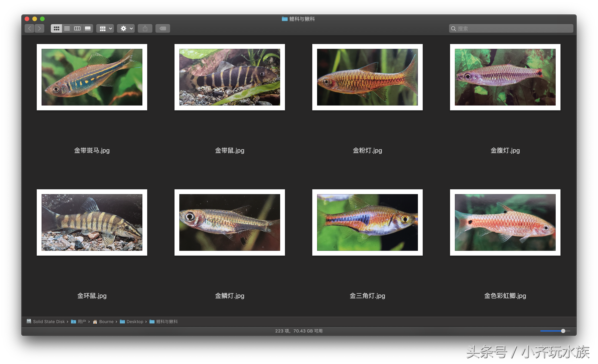Image resolution: width=598 pixels, height=364 pixels.
Task: Click the file name 金色彩虹鲫.jpg
Action: pos(505,296)
